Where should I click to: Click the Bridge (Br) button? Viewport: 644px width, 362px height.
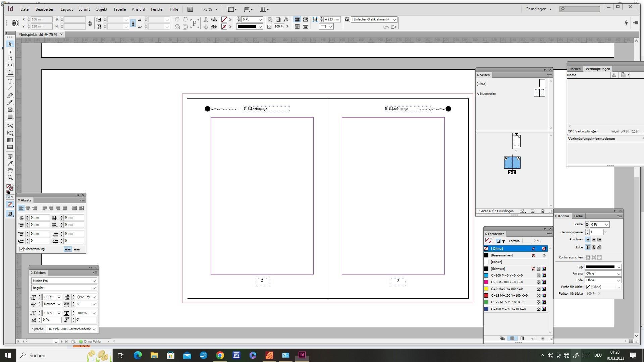(x=190, y=9)
